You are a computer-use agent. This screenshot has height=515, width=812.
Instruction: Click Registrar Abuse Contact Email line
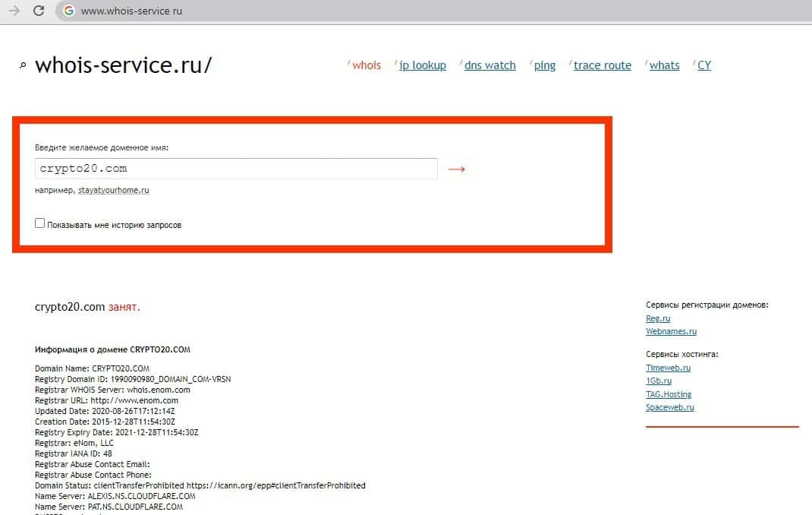tap(92, 464)
